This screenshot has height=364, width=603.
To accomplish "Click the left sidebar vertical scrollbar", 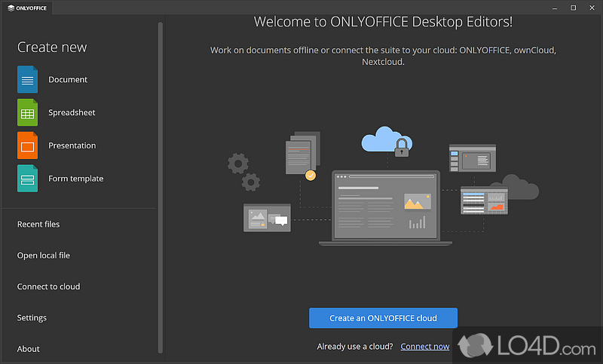I will [x=161, y=188].
